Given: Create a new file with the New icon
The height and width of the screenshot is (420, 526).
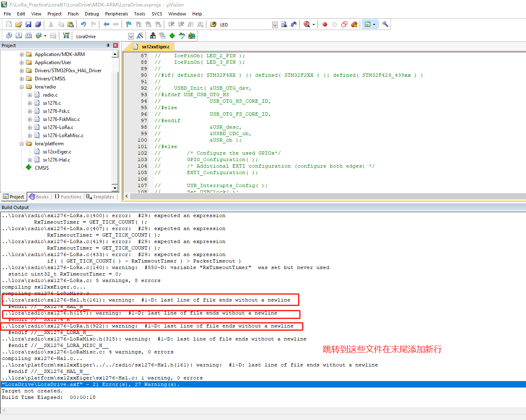Looking at the screenshot, I should tap(9, 24).
